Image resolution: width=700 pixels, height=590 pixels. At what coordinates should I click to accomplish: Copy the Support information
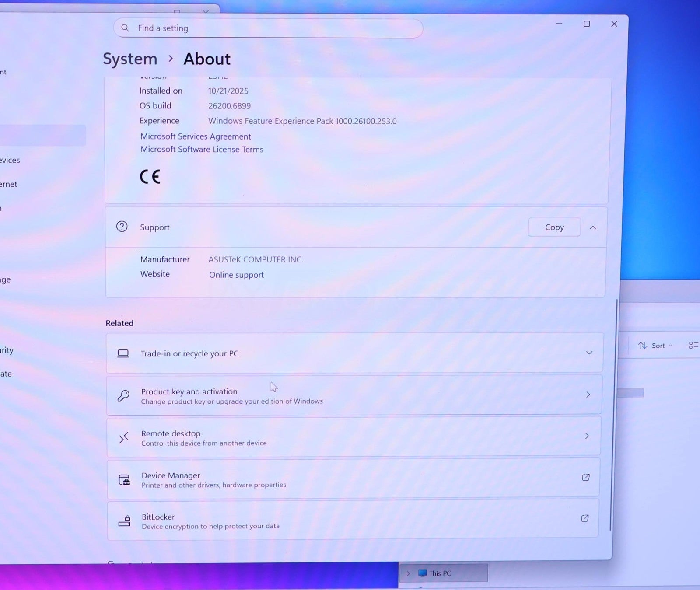(x=554, y=227)
